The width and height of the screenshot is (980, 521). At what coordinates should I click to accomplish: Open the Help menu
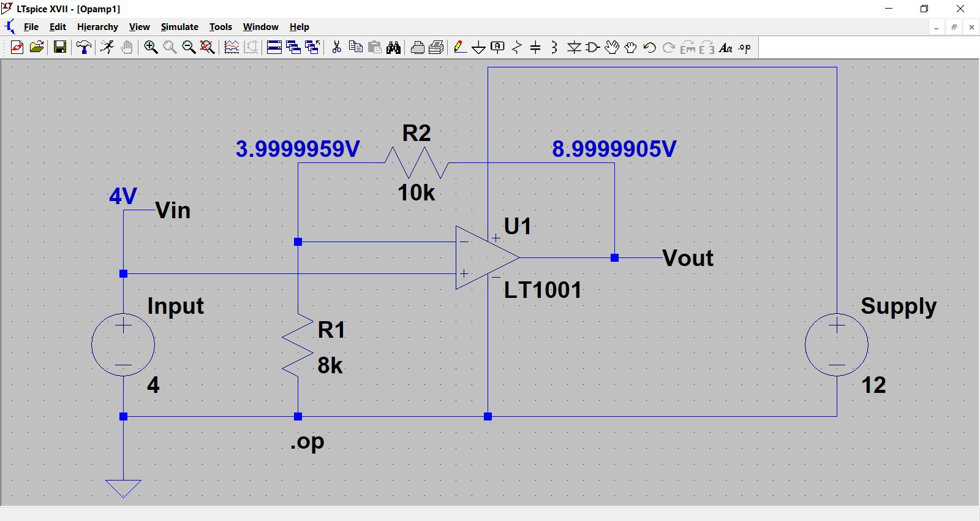point(300,27)
